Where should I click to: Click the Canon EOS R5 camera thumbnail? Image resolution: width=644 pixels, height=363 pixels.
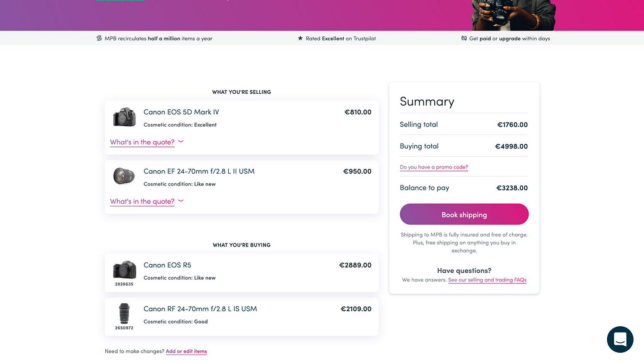(x=124, y=269)
